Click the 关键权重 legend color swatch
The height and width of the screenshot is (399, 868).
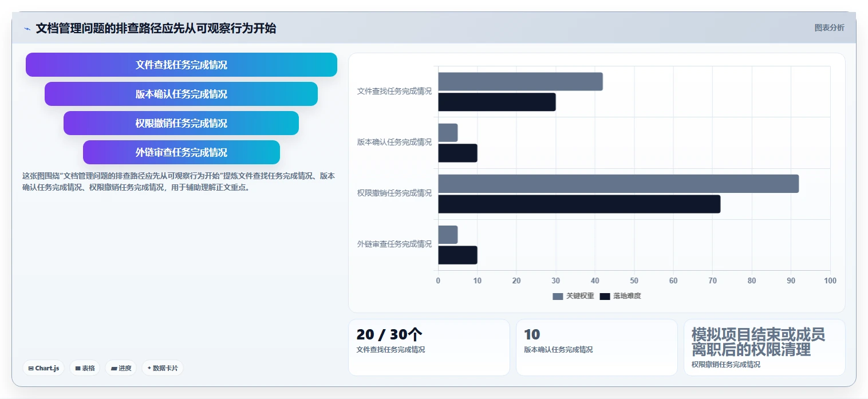pyautogui.click(x=558, y=296)
